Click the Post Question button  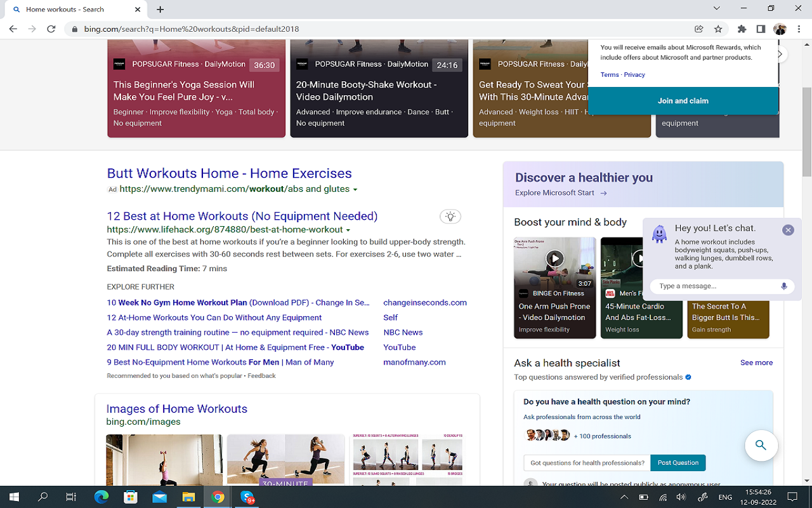coord(678,463)
